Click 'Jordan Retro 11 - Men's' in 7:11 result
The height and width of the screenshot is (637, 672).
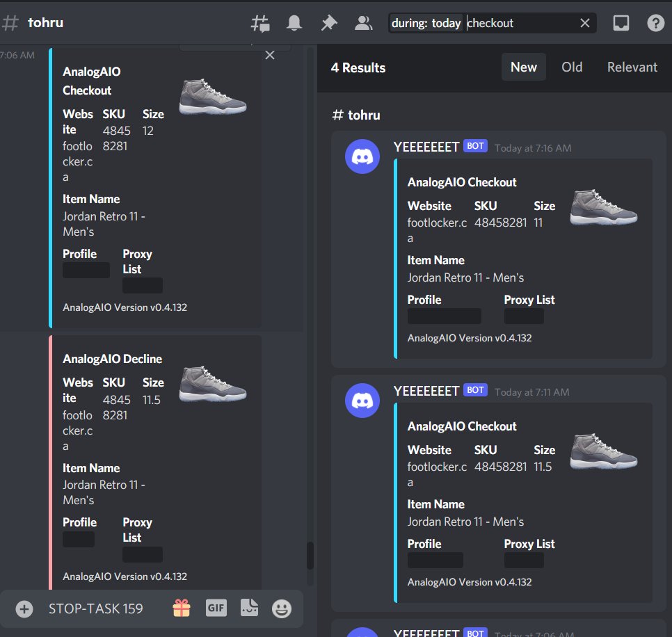[x=465, y=522]
